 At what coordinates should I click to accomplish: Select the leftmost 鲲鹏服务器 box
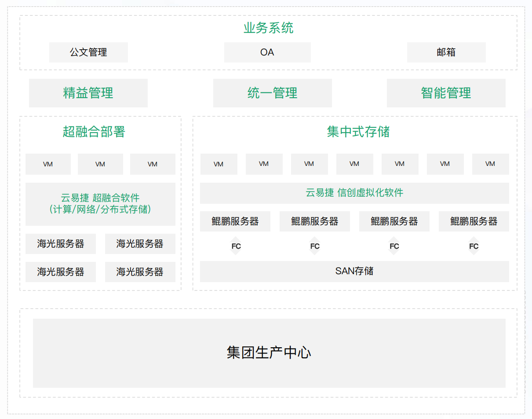pos(235,221)
